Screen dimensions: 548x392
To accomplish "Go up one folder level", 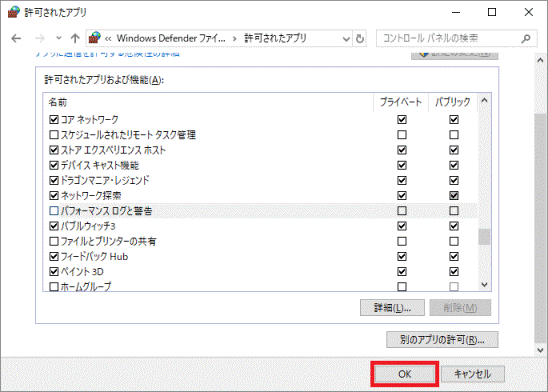I will click(x=75, y=38).
